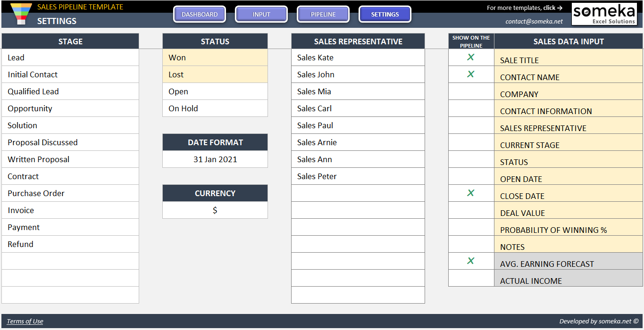
Task: Click the 'Sales Mia' cell
Action: point(358,91)
